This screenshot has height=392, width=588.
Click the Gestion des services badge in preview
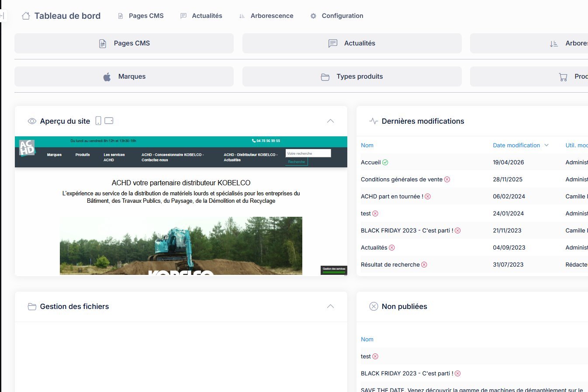[334, 270]
